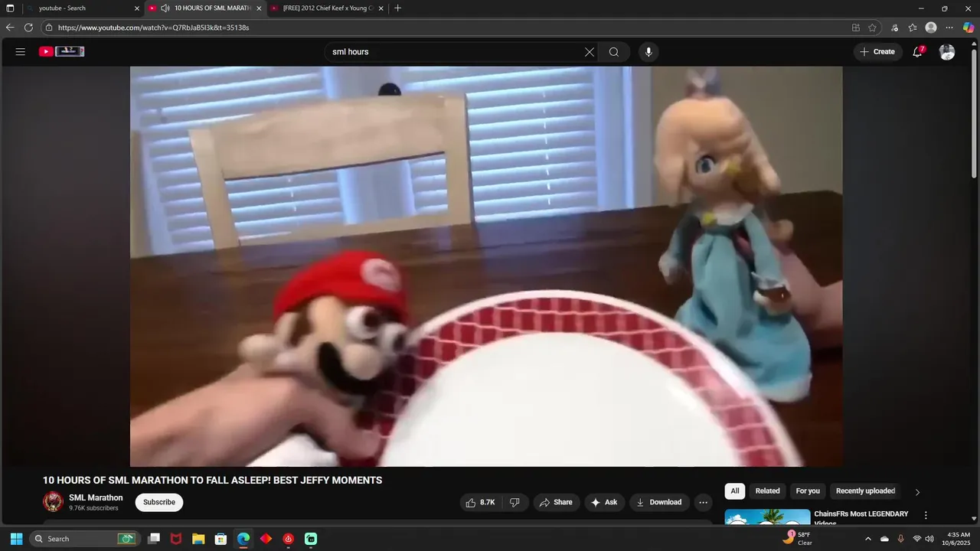The height and width of the screenshot is (551, 980).
Task: Click ChainsFRs Most LEGENDARY video title
Action: (x=861, y=517)
